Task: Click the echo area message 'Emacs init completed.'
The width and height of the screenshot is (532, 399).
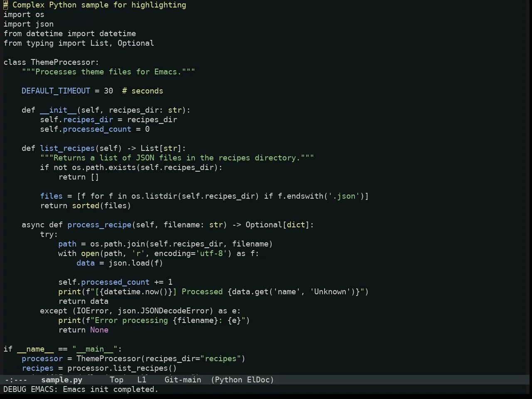Action: (111, 389)
